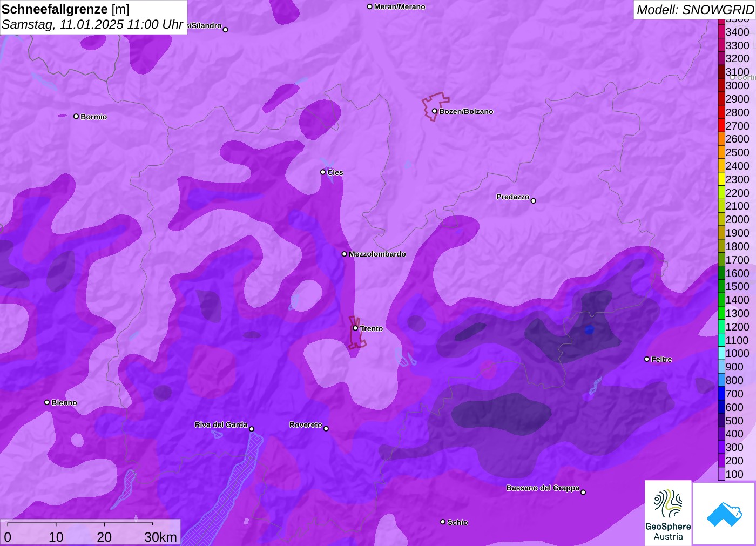Click the Meran/Merano location dot
The image size is (756, 546).
(x=369, y=6)
